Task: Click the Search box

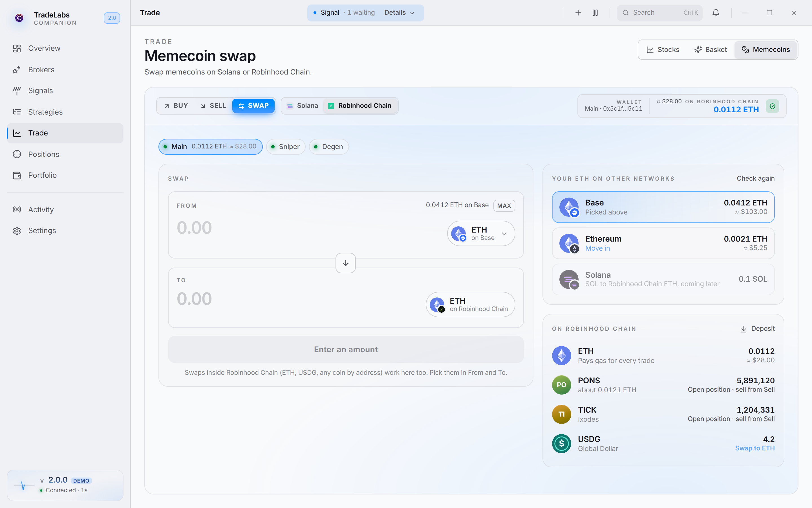Action: 659,13
